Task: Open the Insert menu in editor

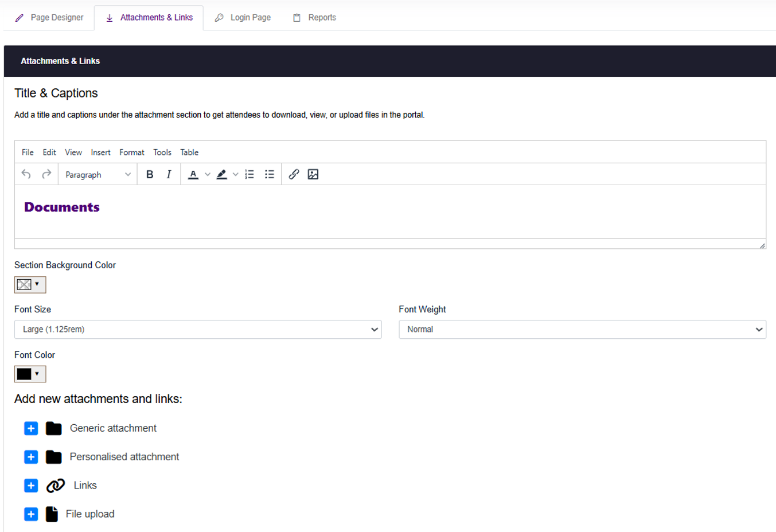Action: point(100,152)
